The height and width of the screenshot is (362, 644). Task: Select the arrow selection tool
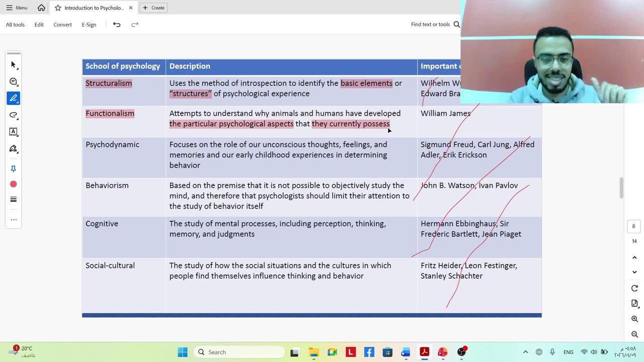[14, 65]
